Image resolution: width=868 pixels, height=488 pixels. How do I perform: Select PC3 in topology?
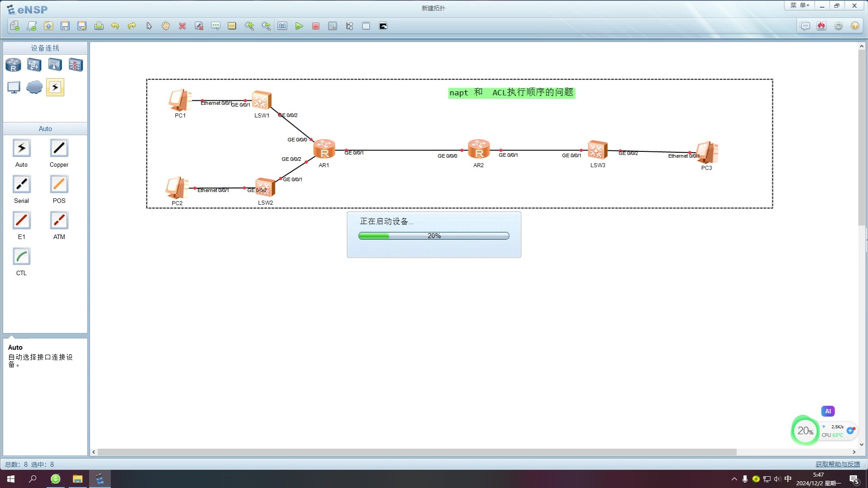(x=707, y=152)
